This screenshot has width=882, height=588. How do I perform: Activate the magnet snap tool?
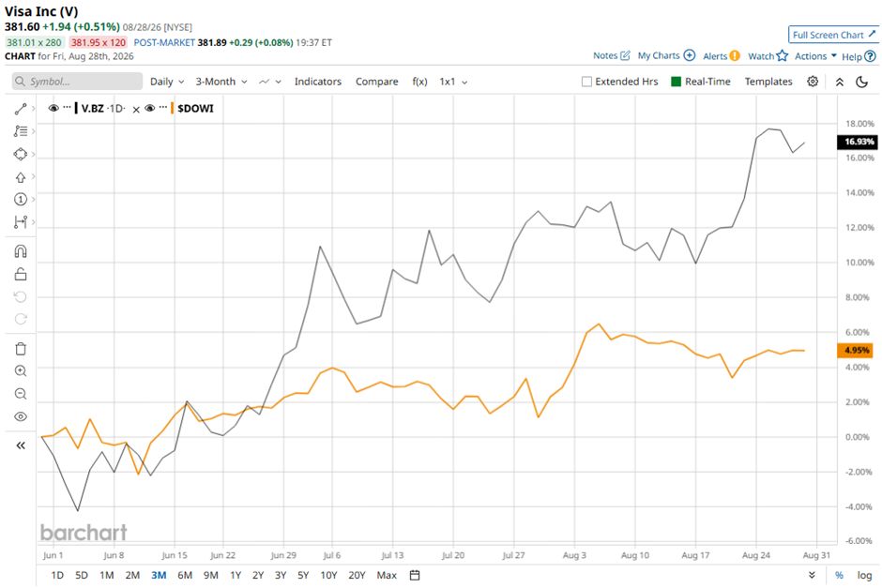point(21,251)
